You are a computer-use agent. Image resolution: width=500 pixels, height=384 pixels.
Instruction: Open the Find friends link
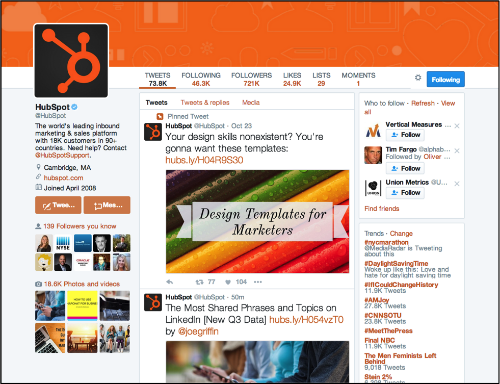coord(382,209)
